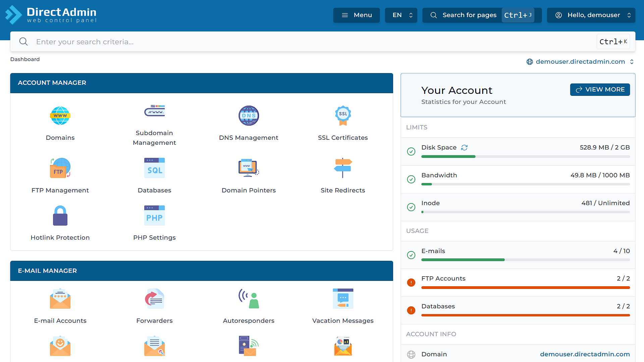Screen dimensions: 644x362
Task: Open the SSL Certificates label
Action: tap(343, 138)
